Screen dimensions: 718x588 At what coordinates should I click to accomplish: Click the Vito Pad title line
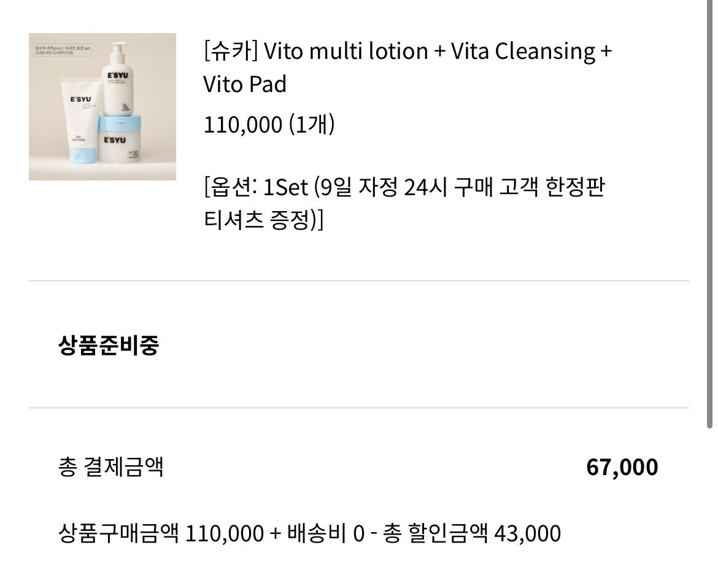tap(245, 84)
